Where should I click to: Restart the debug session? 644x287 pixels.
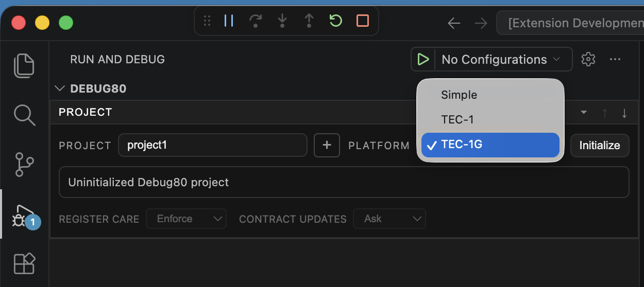click(335, 21)
